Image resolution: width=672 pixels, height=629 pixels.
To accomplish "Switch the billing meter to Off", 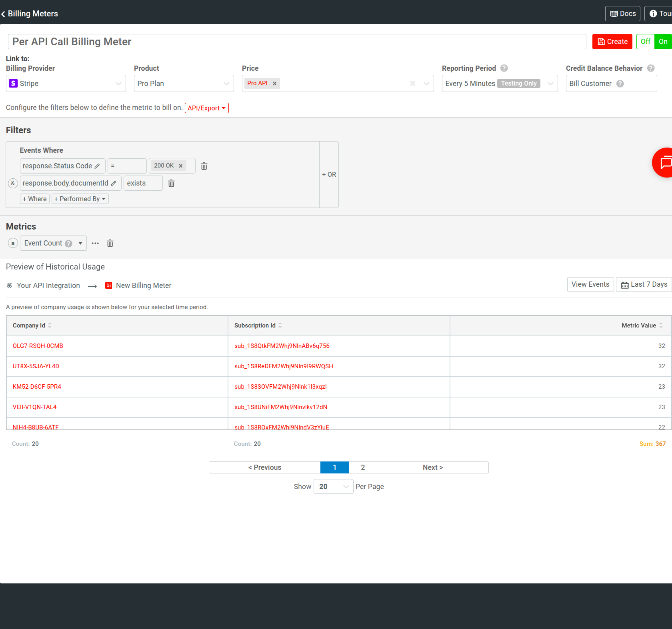I will click(645, 41).
